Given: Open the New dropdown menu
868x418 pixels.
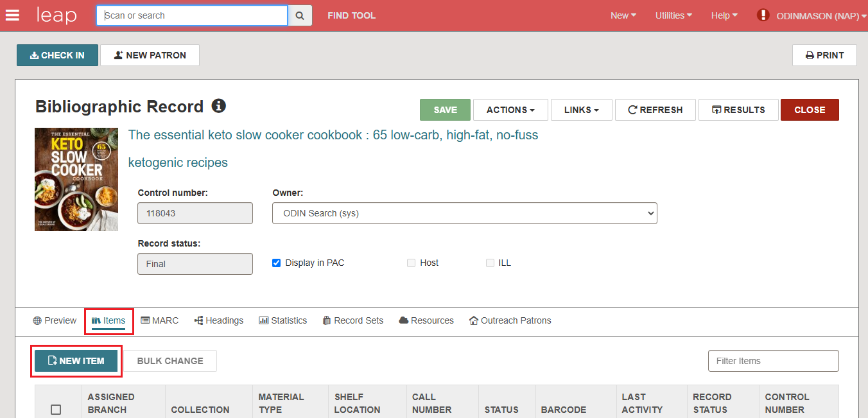Looking at the screenshot, I should [x=623, y=15].
